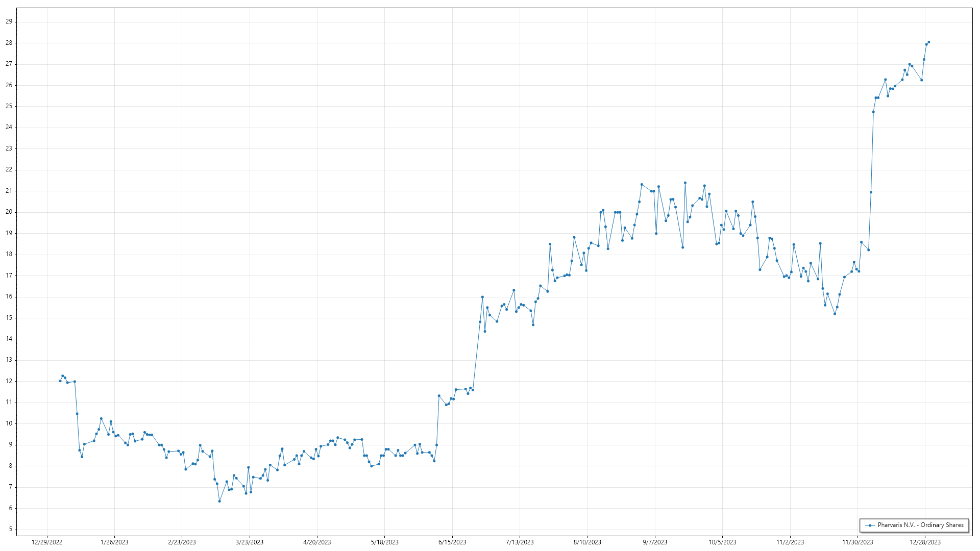Click the 6/15/2023 x-axis date label
This screenshot has width=980, height=551.
click(452, 542)
